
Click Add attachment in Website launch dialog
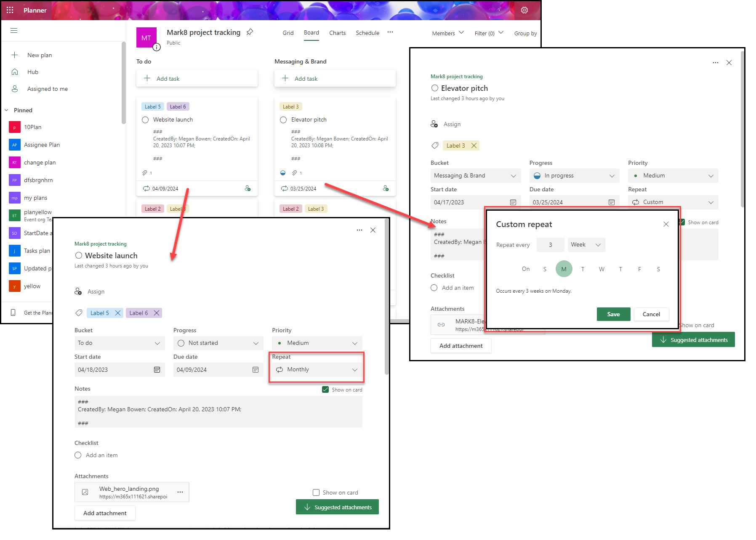coord(105,513)
